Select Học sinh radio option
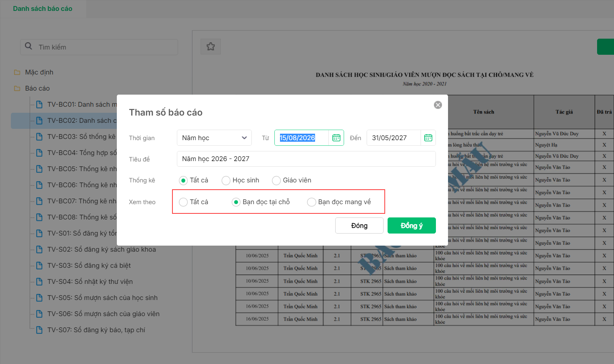Image resolution: width=614 pixels, height=364 pixels. 226,180
